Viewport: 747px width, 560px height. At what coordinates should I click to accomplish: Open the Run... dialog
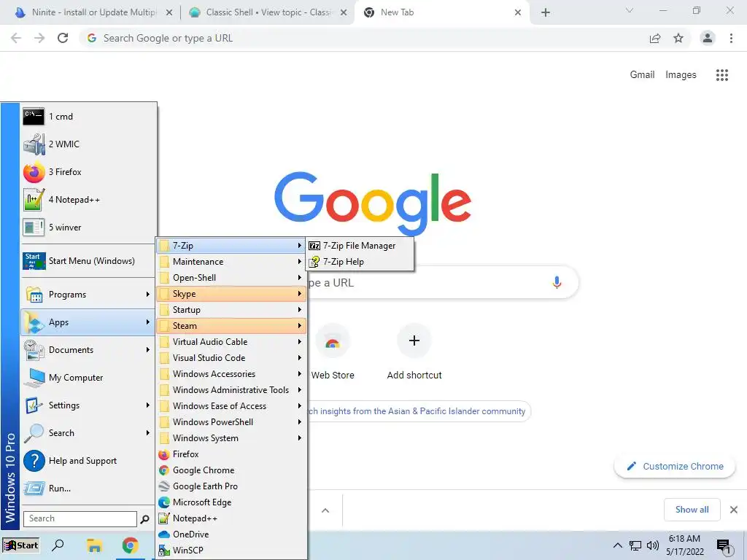(88, 488)
